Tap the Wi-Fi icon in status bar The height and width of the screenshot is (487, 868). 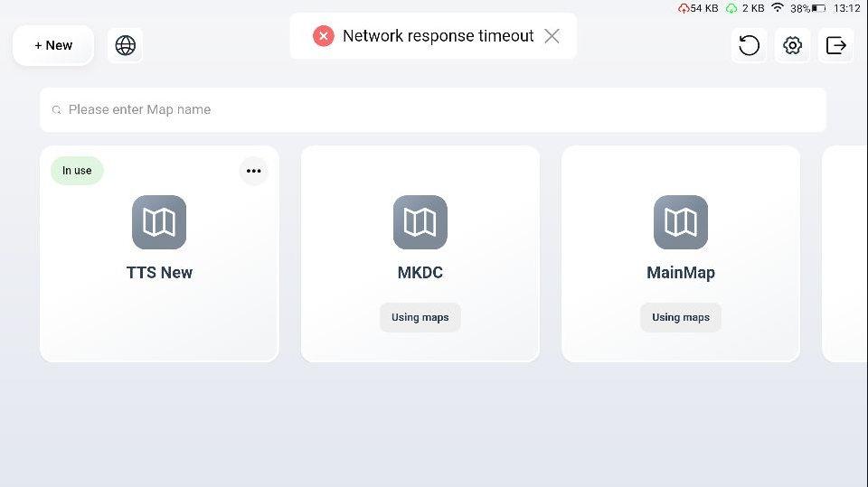coord(777,8)
